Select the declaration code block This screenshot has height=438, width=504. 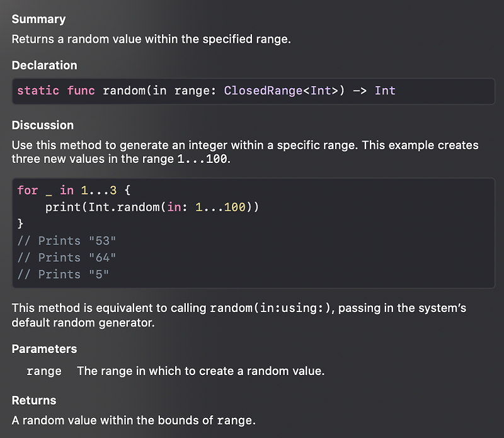pyautogui.click(x=252, y=91)
